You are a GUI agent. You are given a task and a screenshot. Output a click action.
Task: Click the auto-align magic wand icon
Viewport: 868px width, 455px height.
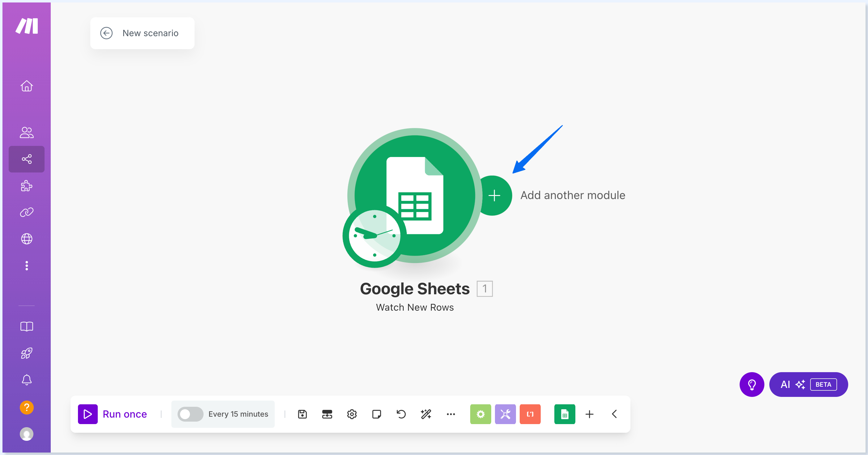(426, 414)
